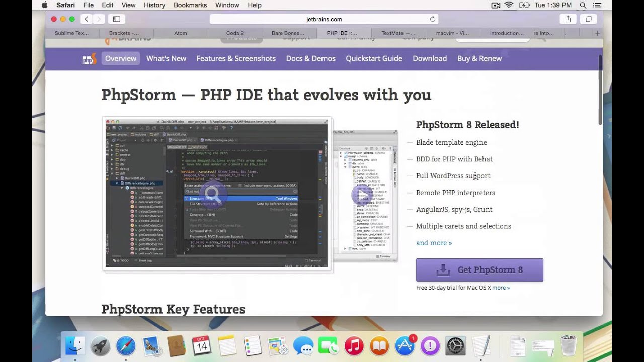Go to the Download page
Viewport: 644px width, 362px height.
430,59
